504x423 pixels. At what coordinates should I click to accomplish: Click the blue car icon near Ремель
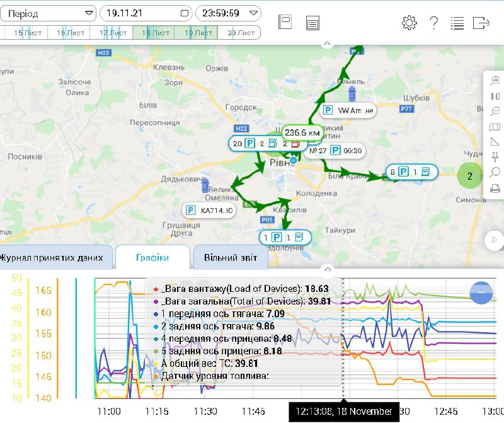pyautogui.click(x=352, y=93)
